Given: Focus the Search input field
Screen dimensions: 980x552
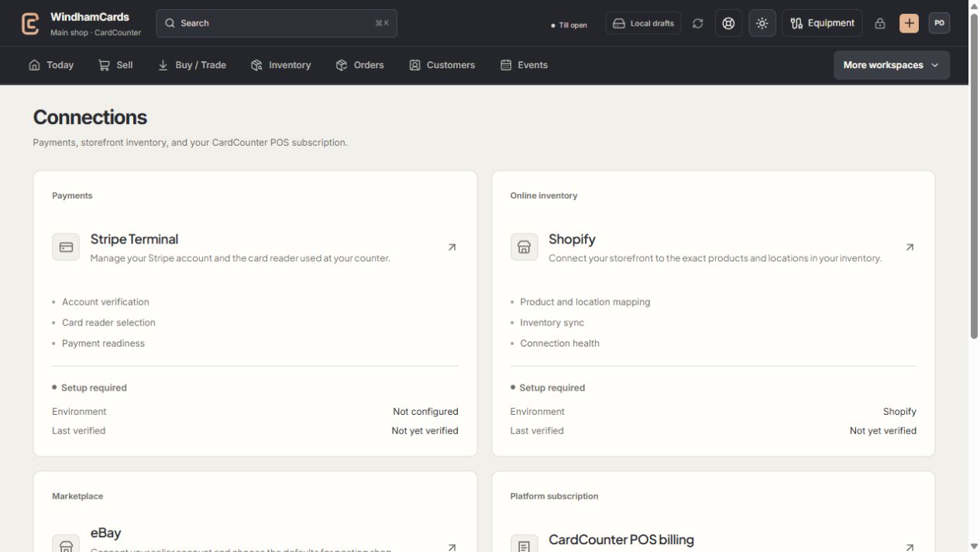Looking at the screenshot, I should click(x=277, y=23).
